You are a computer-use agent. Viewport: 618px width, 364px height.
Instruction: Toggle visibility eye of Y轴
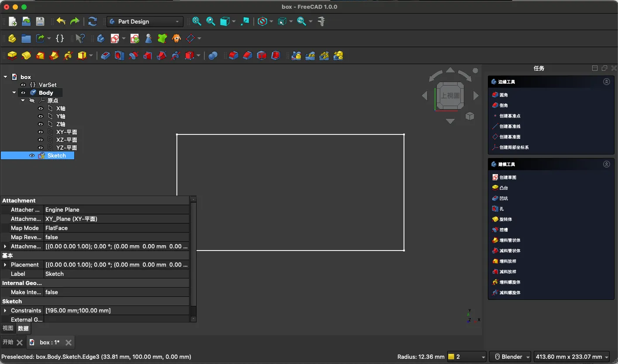tap(41, 117)
